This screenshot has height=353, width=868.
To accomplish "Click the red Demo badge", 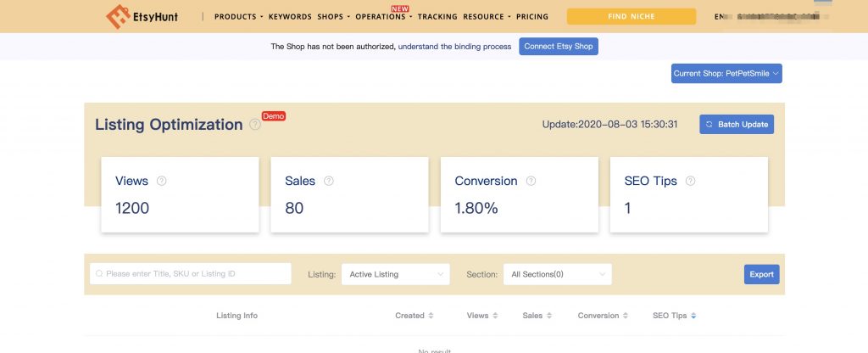I will point(274,116).
